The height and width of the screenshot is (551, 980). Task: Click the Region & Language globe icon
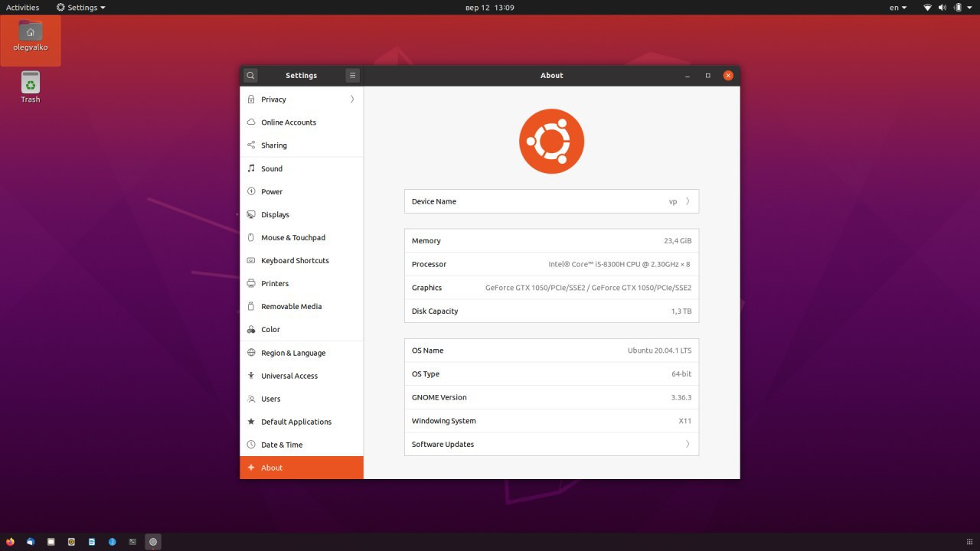click(251, 353)
